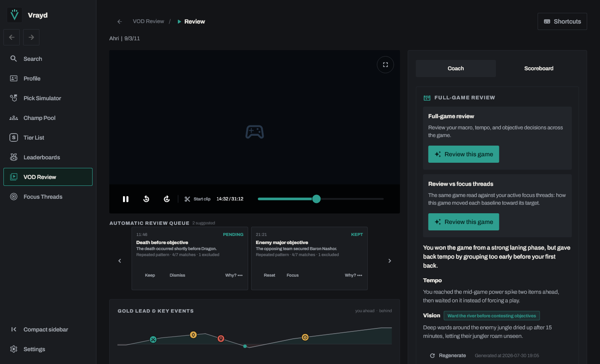The image size is (600, 364).
Task: Enter fullscreen video mode
Action: click(x=385, y=65)
